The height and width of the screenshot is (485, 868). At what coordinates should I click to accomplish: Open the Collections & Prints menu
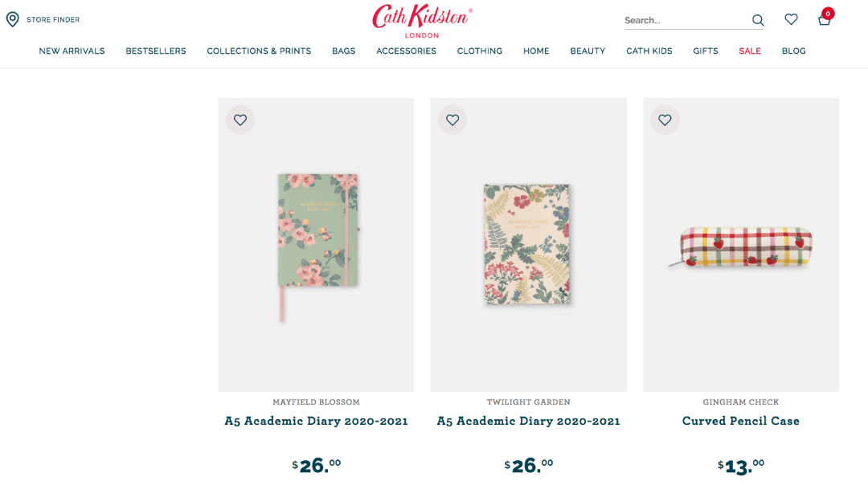point(259,51)
